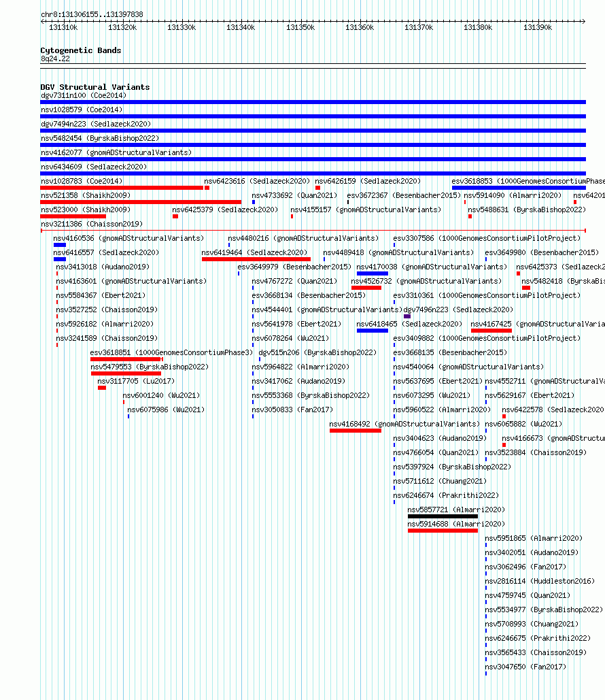The height and width of the screenshot is (700, 605).
Task: Click the black bar of nsv5857721
Action: pyautogui.click(x=443, y=516)
